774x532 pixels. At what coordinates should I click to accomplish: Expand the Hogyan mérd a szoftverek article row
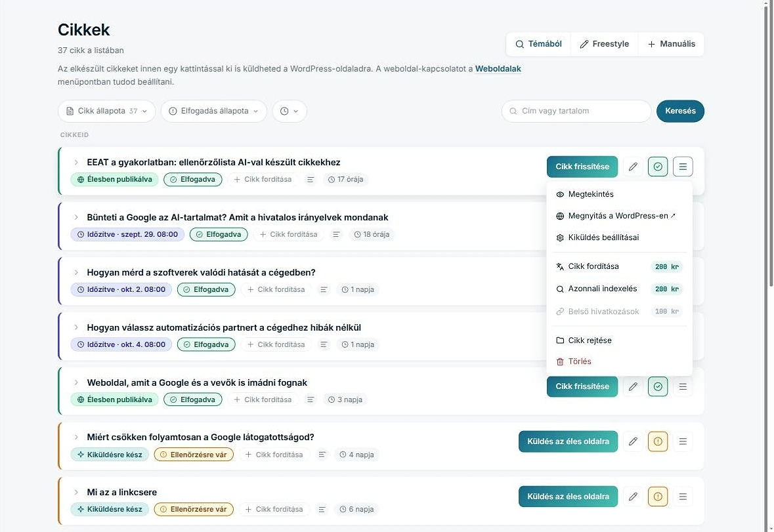point(76,273)
